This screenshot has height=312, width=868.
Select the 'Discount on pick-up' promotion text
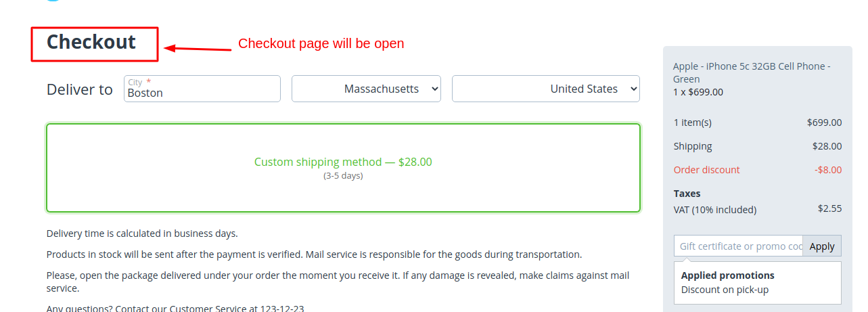pyautogui.click(x=725, y=290)
